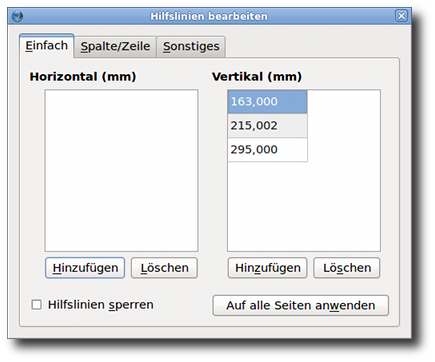Select the 295,000 vertical guide entry
Image resolution: width=435 pixels, height=362 pixels.
pyautogui.click(x=267, y=150)
